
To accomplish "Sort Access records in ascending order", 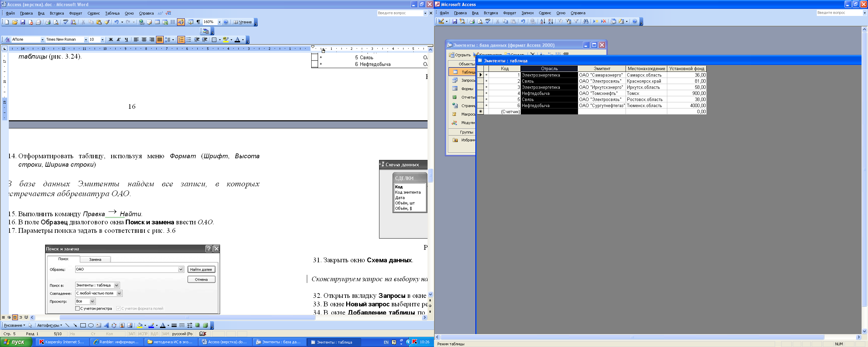I will [543, 21].
